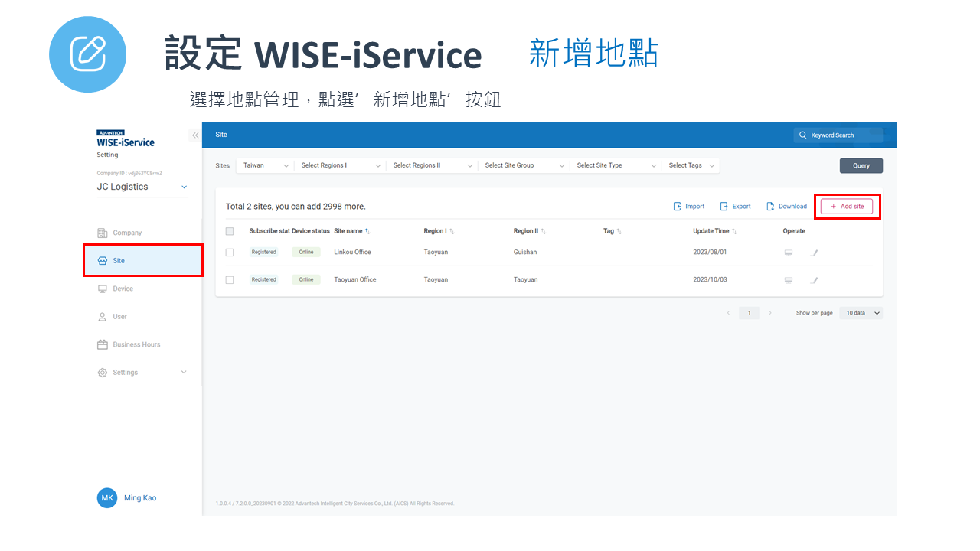
Task: Open the 10 data per-page selector
Action: coord(861,313)
